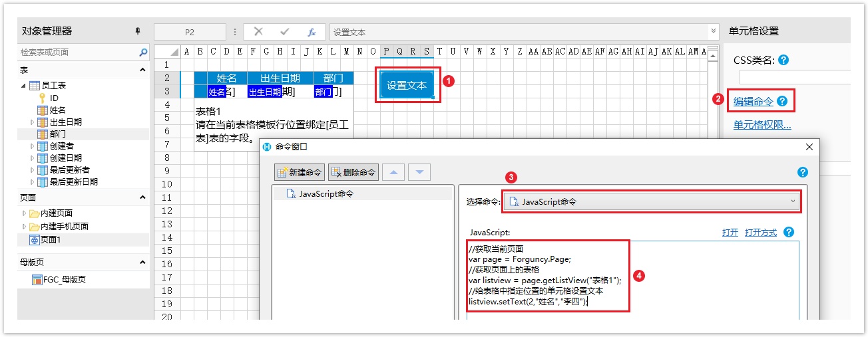Click the help icon in 命令窗口 top right

803,172
